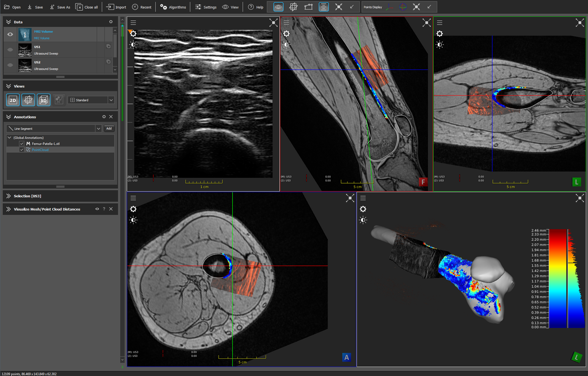Click the Data panel settings gear
The width and height of the screenshot is (588, 376).
pos(111,22)
